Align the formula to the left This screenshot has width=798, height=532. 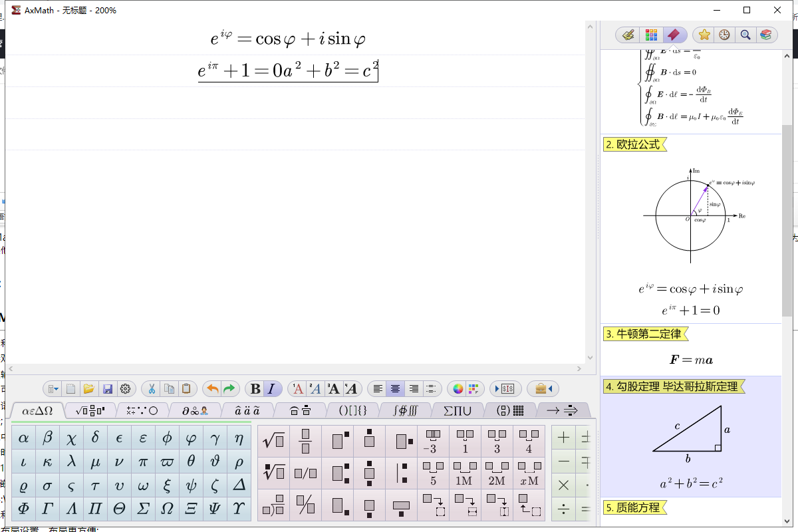[x=378, y=388]
